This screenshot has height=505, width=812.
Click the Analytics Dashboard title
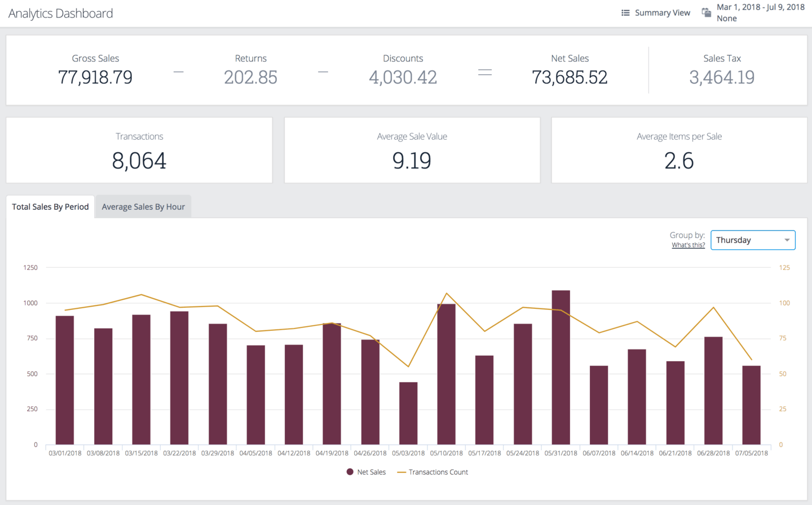point(60,13)
